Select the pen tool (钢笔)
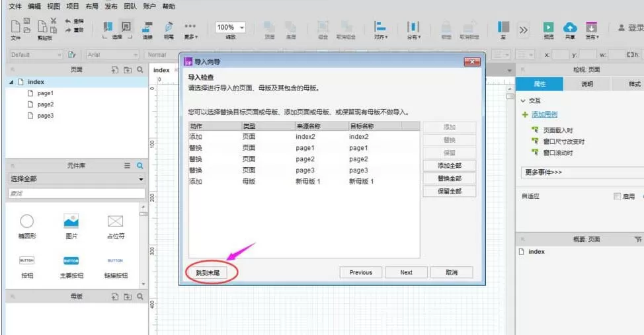Image resolution: width=644 pixels, height=335 pixels. (x=169, y=27)
